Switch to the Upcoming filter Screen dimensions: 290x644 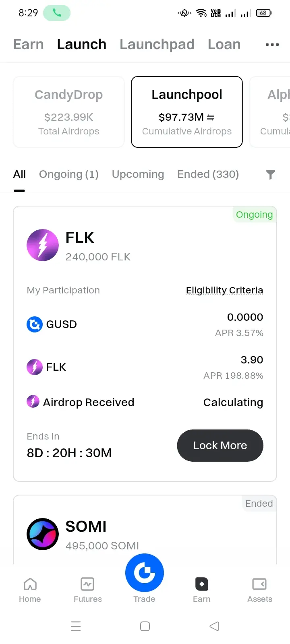(138, 174)
